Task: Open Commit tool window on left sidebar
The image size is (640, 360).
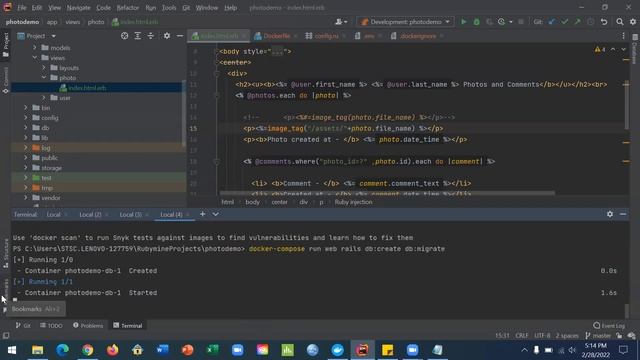Action: pos(5,80)
